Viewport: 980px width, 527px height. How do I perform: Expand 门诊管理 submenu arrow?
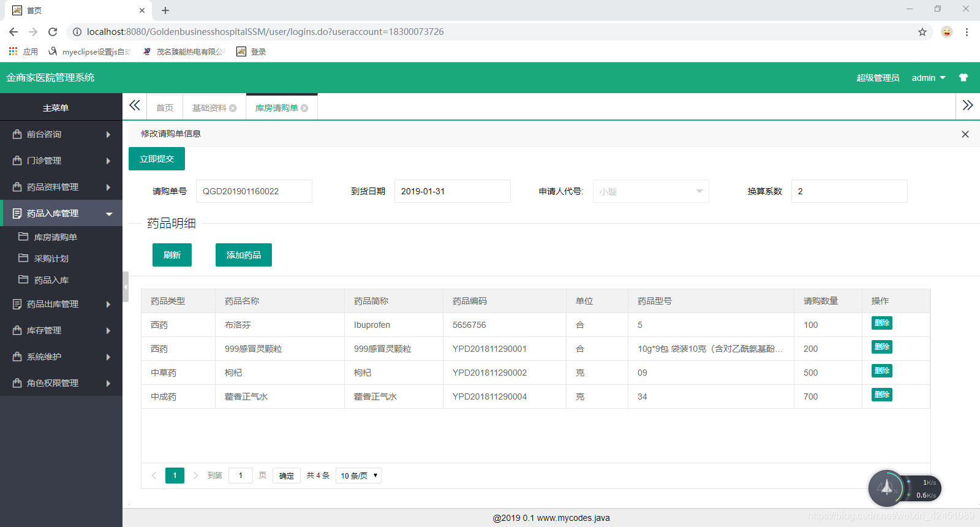click(108, 161)
